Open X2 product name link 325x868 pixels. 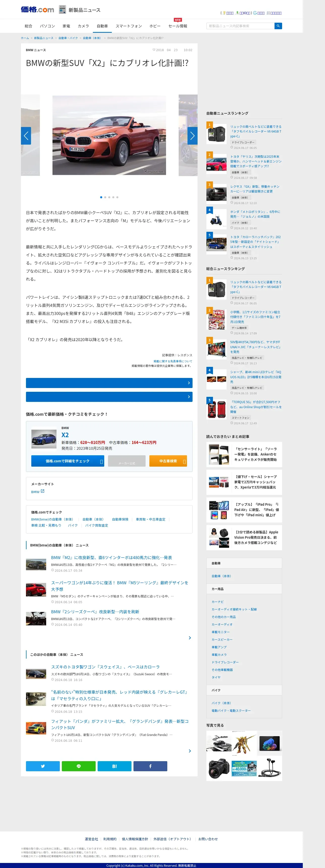pyautogui.click(x=65, y=435)
